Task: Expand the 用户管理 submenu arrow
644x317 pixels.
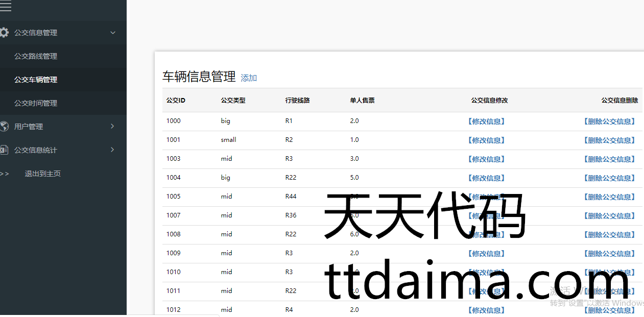Action: (x=113, y=127)
